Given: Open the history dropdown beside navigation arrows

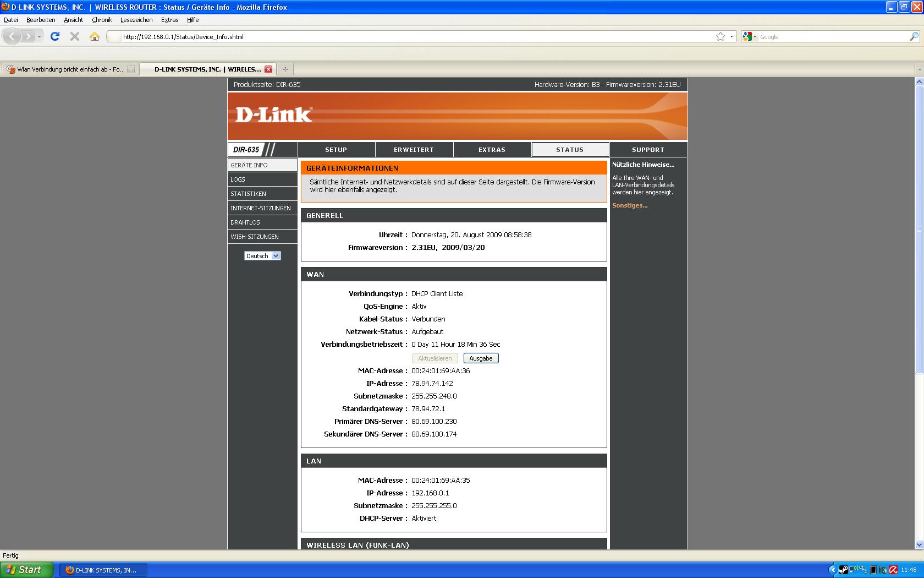Looking at the screenshot, I should pos(39,37).
